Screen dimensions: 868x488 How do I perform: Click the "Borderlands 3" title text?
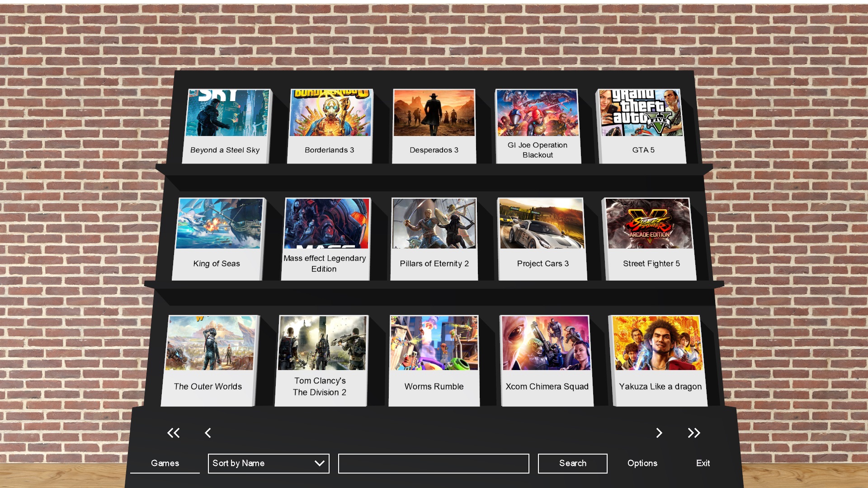click(329, 150)
